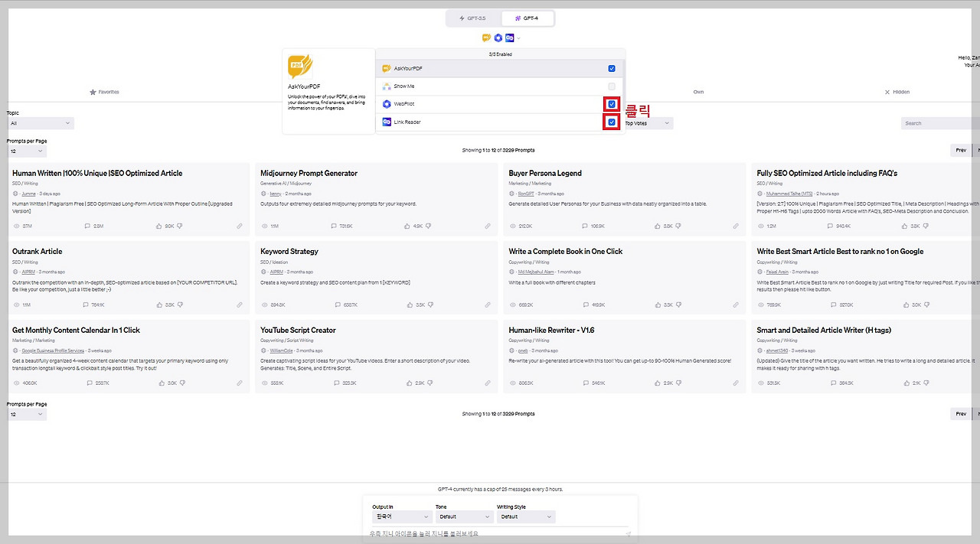Open the Midjourney Prompt Generator prompt
The width and height of the screenshot is (980, 544).
click(x=309, y=174)
